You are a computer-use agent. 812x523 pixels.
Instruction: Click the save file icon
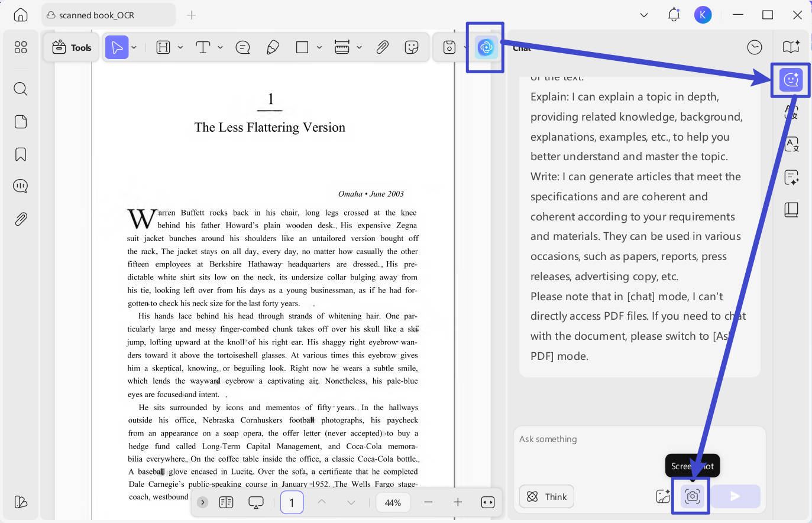pyautogui.click(x=449, y=47)
